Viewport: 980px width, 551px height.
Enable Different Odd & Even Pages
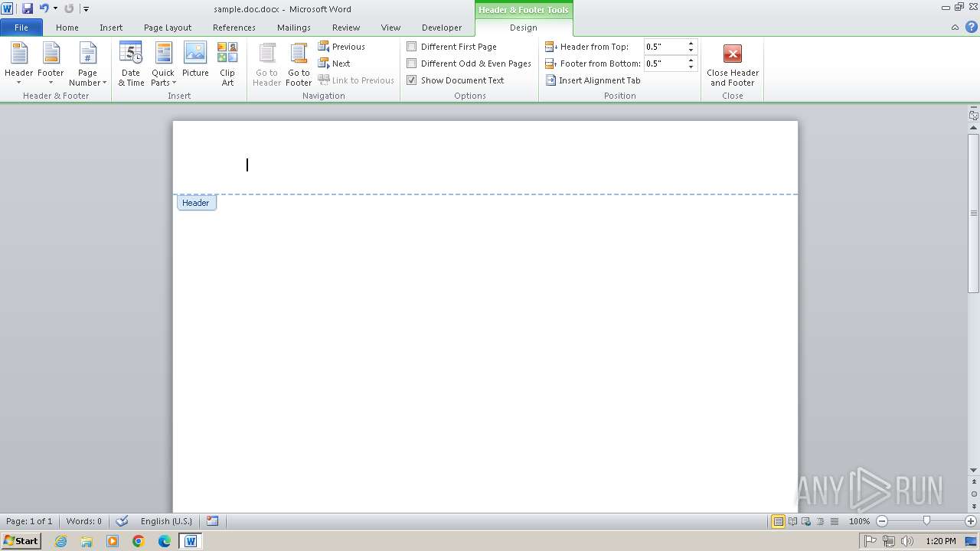pos(469,64)
